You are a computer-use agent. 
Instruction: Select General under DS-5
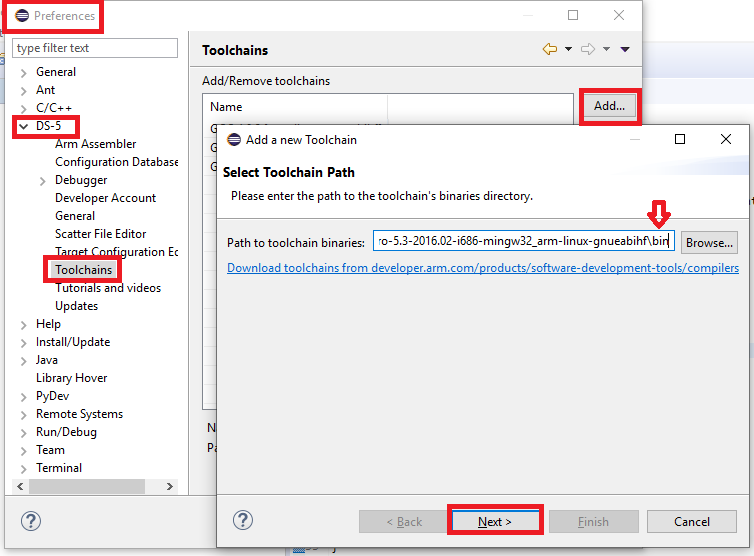tap(75, 216)
